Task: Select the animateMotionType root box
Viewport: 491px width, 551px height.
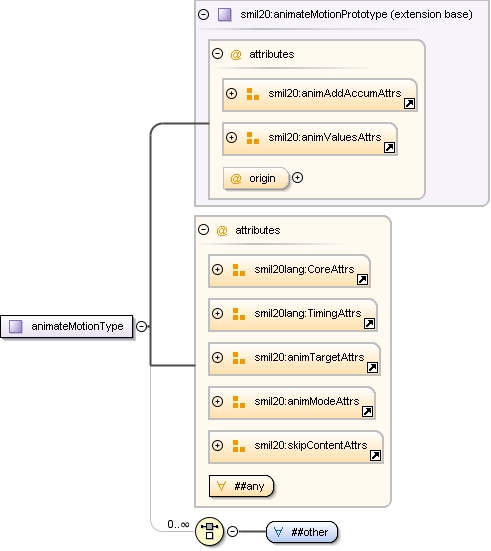Action: click(67, 326)
